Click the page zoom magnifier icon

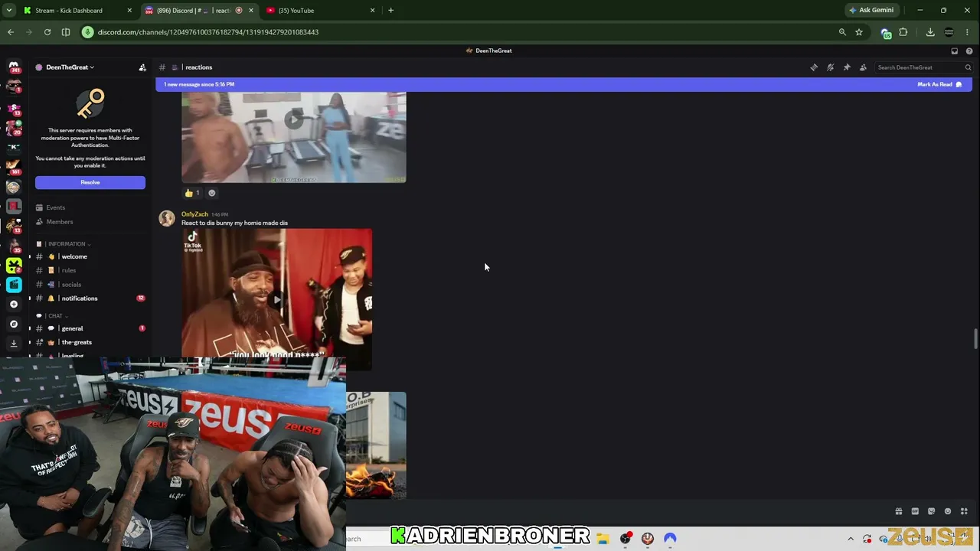pos(842,32)
